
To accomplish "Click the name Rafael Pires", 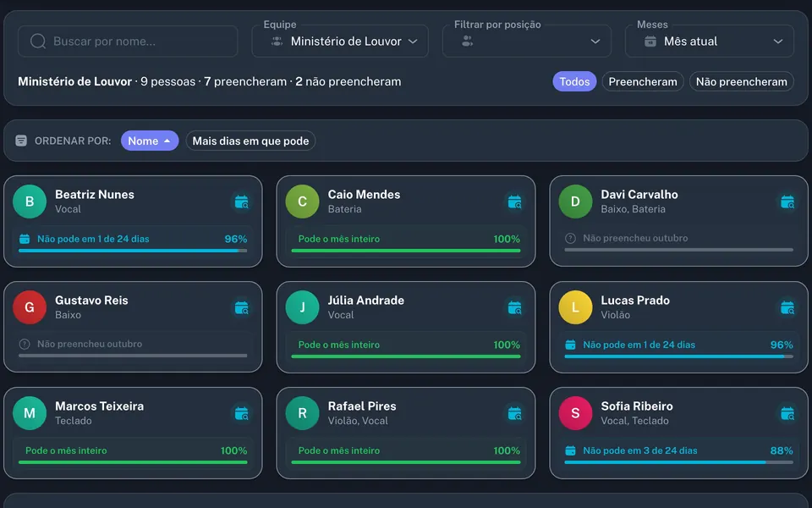I will pyautogui.click(x=362, y=406).
